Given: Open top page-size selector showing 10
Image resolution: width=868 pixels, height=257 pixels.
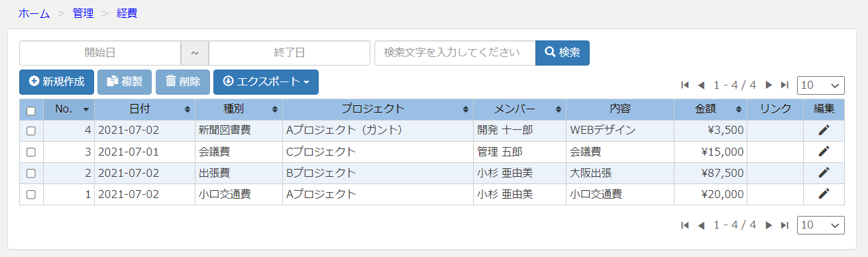Looking at the screenshot, I should (x=821, y=85).
